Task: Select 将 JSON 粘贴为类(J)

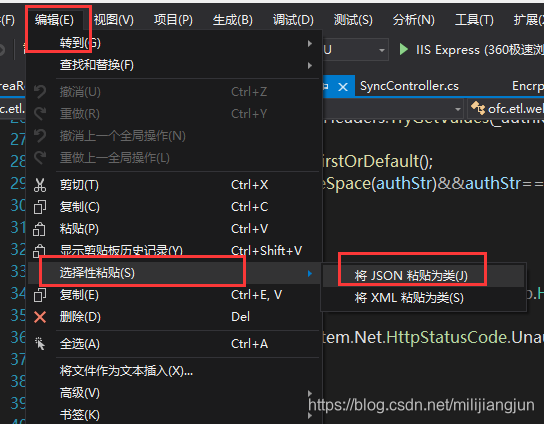Action: click(x=423, y=276)
